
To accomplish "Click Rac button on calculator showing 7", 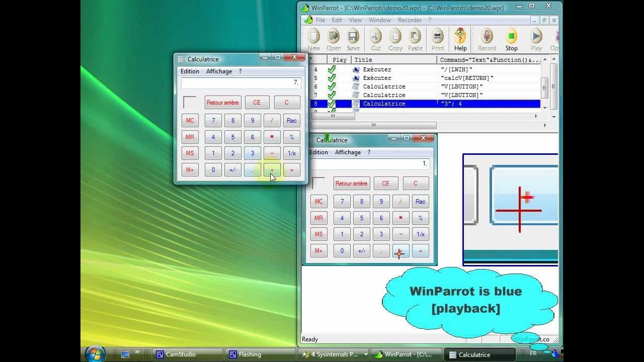I will pyautogui.click(x=292, y=121).
